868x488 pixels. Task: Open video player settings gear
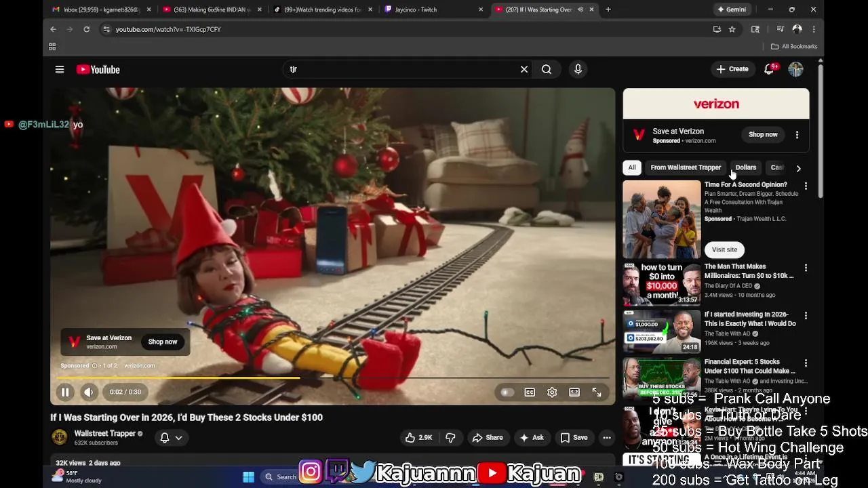[552, 392]
